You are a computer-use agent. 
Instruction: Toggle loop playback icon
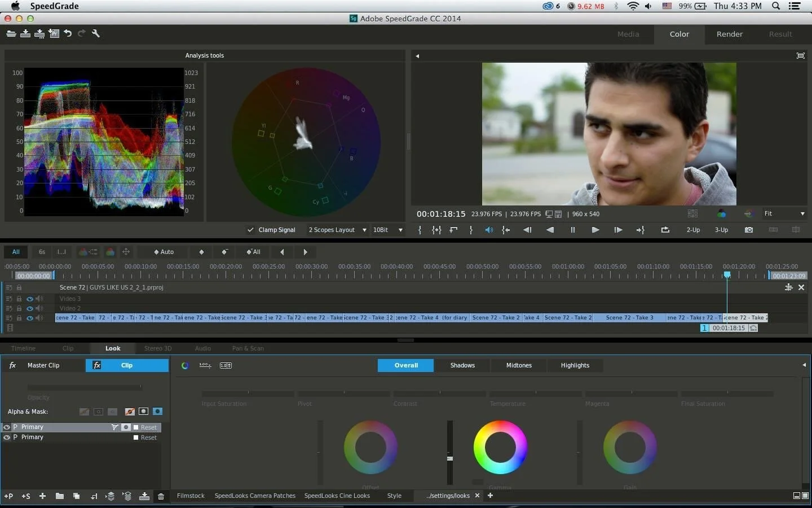[x=665, y=230]
